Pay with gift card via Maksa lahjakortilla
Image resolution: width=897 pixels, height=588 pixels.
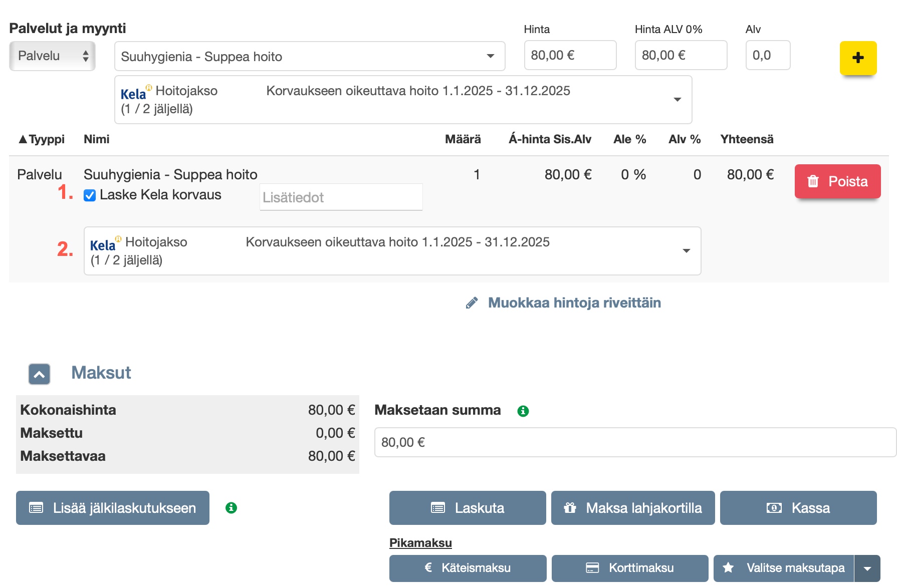coord(632,508)
